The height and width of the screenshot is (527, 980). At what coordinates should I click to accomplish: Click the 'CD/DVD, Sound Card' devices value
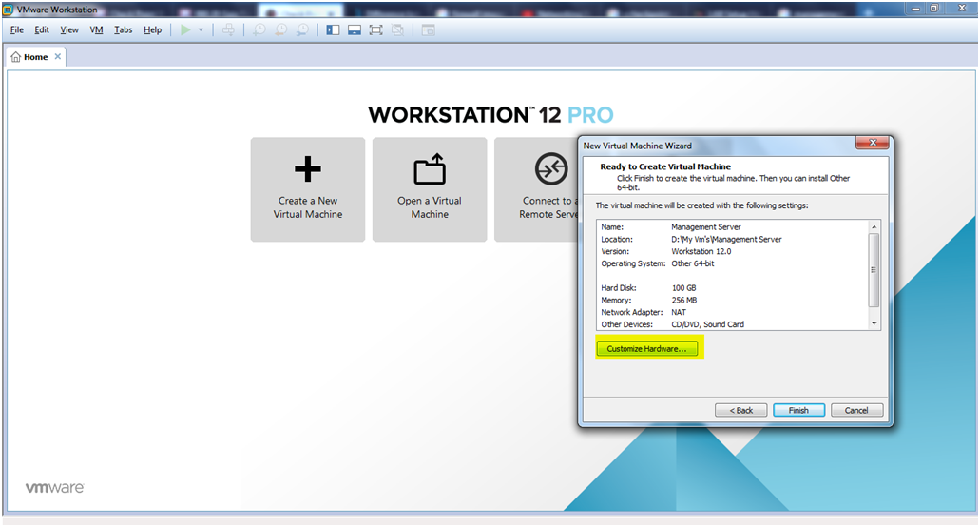click(x=707, y=324)
